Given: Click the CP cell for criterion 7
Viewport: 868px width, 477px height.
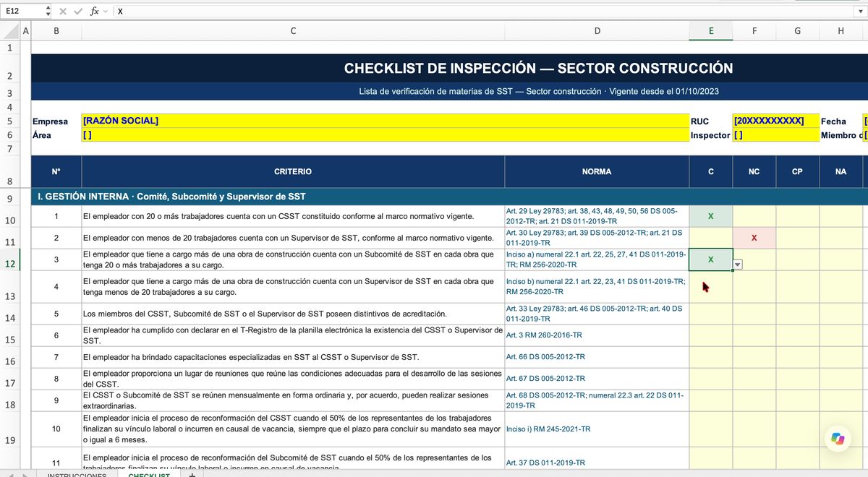Looking at the screenshot, I should (x=797, y=357).
